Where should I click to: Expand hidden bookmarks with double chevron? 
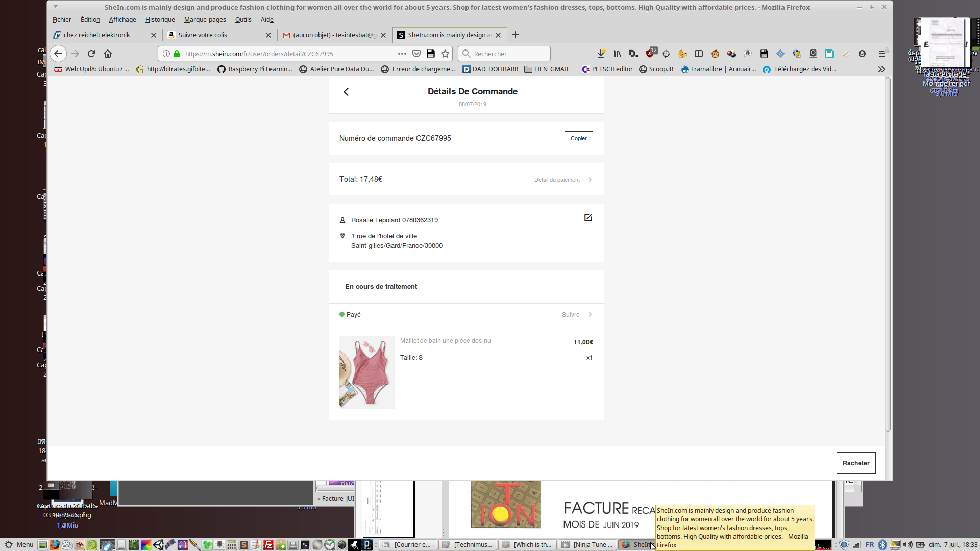881,69
